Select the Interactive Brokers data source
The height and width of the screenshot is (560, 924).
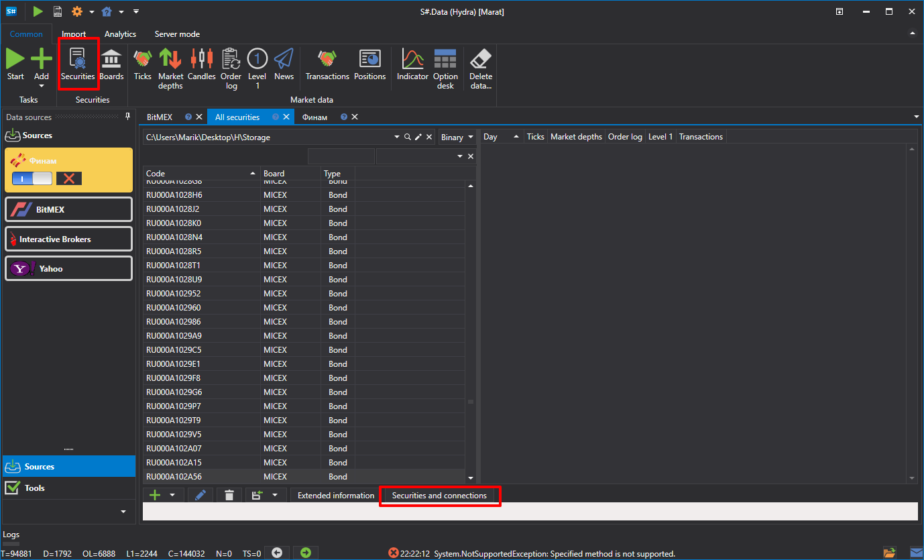pyautogui.click(x=69, y=239)
